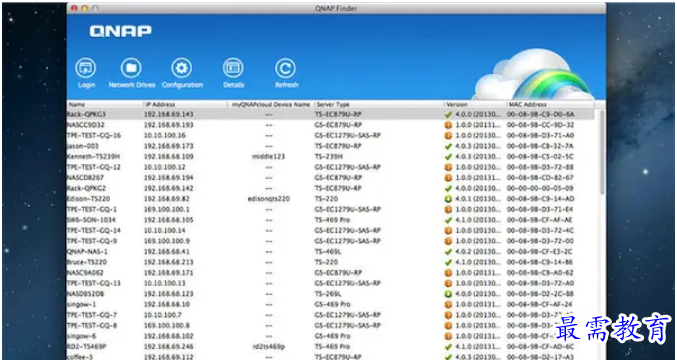Viewport: 677px width, 360px height.
Task: Click check status icon for Kenneth-TS239H
Action: coord(448,157)
